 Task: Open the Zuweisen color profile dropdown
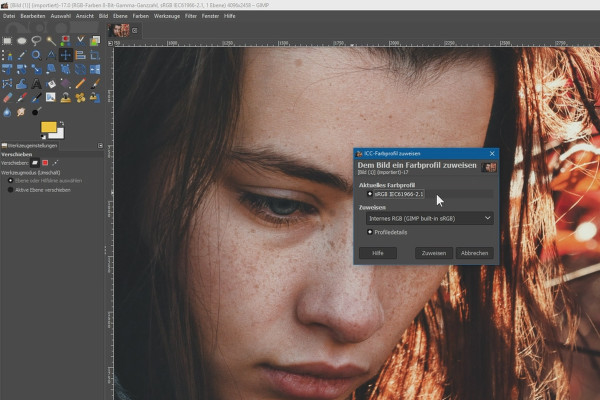429,218
